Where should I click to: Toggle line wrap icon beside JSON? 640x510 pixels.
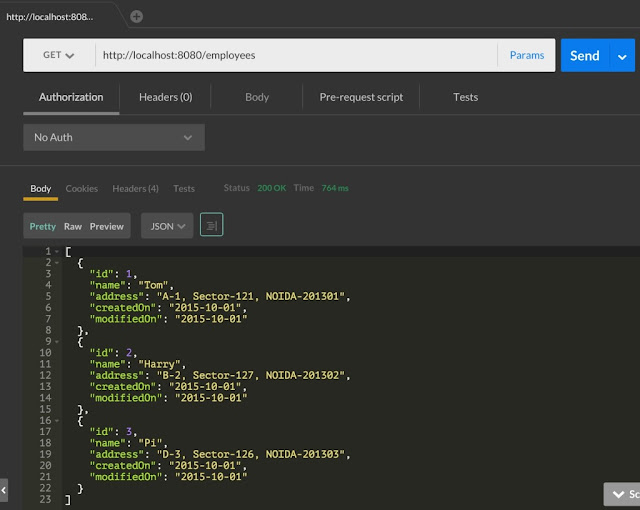tap(211, 225)
